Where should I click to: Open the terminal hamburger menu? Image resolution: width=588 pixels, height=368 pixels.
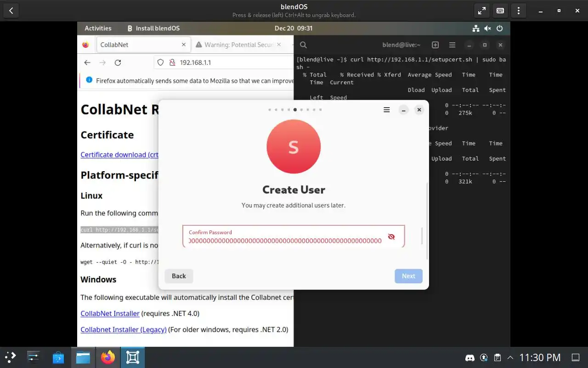tap(452, 45)
